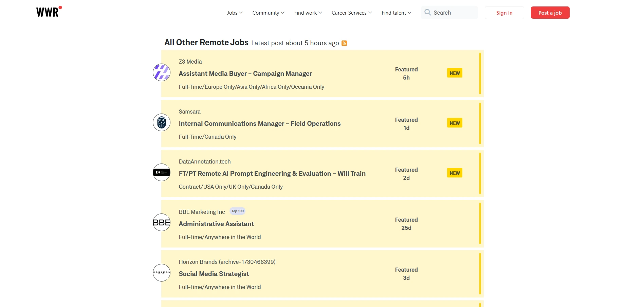Image resolution: width=644 pixels, height=307 pixels.
Task: Click NEW badge on Samsara listing
Action: pyautogui.click(x=455, y=123)
